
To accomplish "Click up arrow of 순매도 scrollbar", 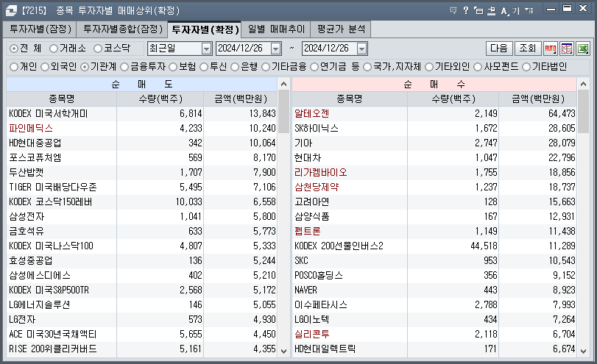I will 283,84.
